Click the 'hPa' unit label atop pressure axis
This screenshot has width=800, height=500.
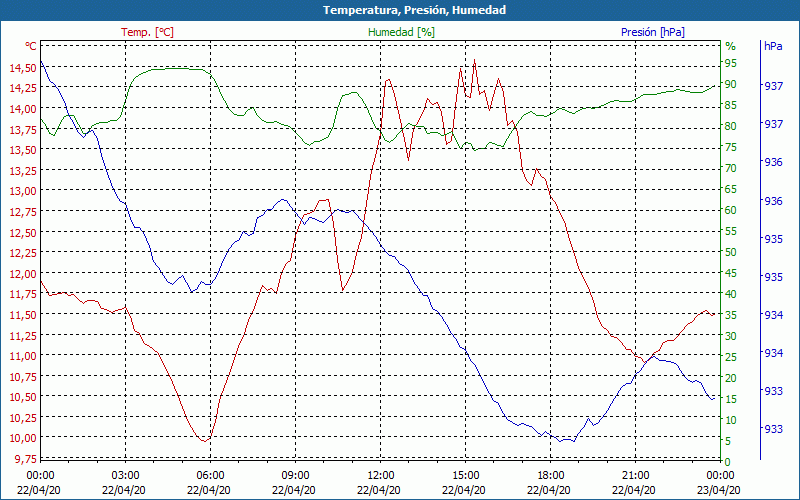pos(773,46)
